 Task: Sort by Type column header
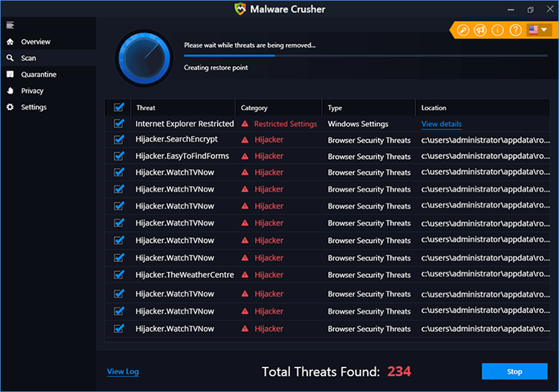tap(369, 107)
